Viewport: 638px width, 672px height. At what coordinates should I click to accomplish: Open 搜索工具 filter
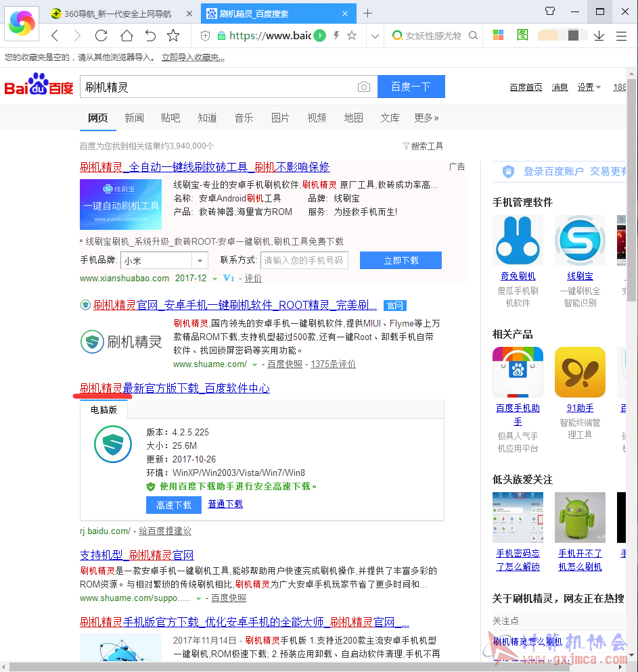point(423,146)
